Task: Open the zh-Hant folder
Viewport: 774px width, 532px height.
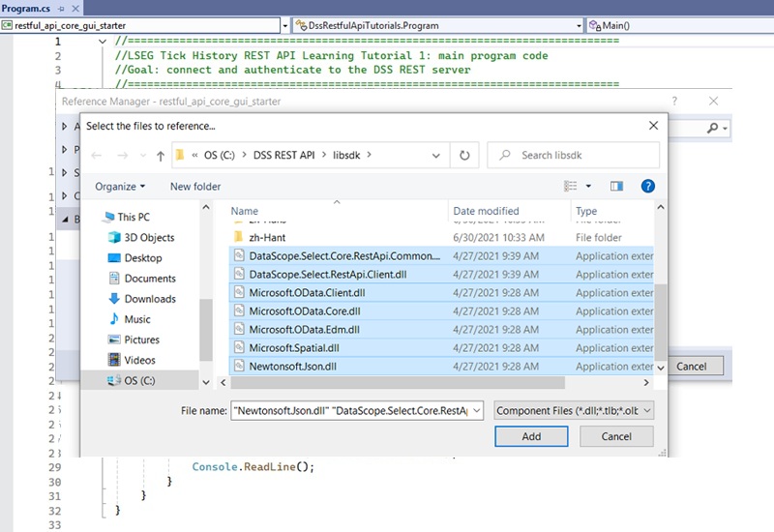Action: [268, 237]
